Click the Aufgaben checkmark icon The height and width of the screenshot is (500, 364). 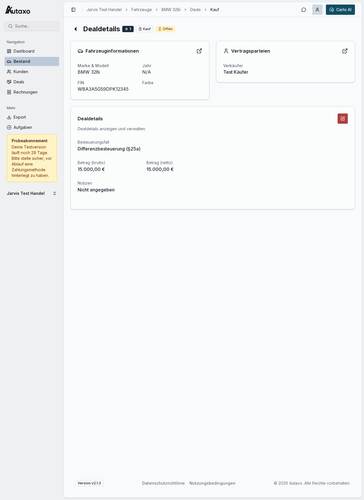pyautogui.click(x=9, y=127)
